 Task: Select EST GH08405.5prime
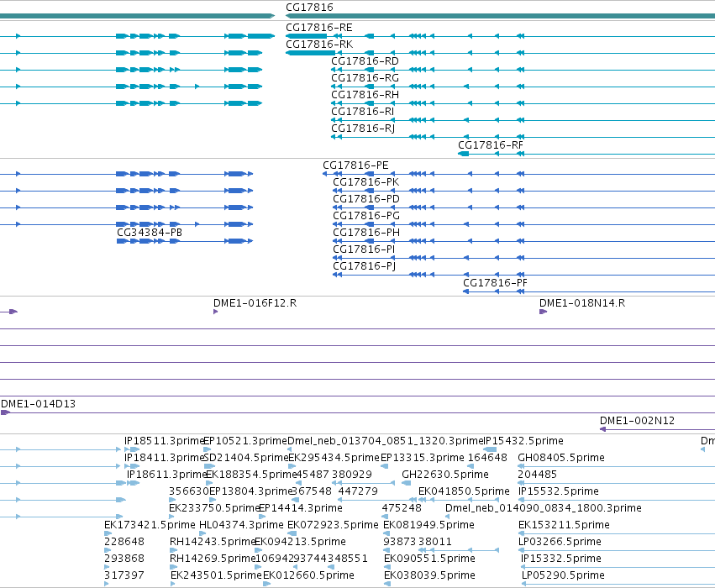(x=561, y=458)
